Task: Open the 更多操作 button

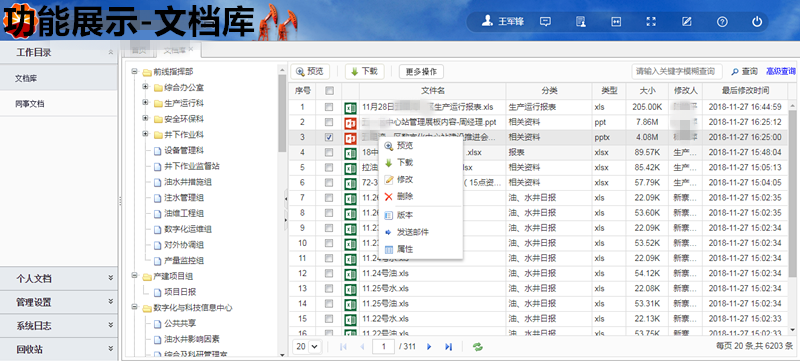Action: point(421,72)
